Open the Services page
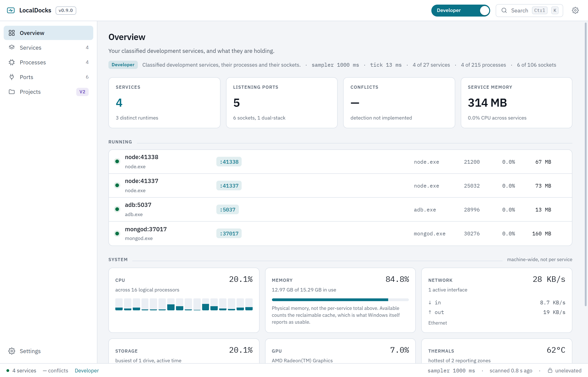The width and height of the screenshot is (588, 377). tap(48, 48)
